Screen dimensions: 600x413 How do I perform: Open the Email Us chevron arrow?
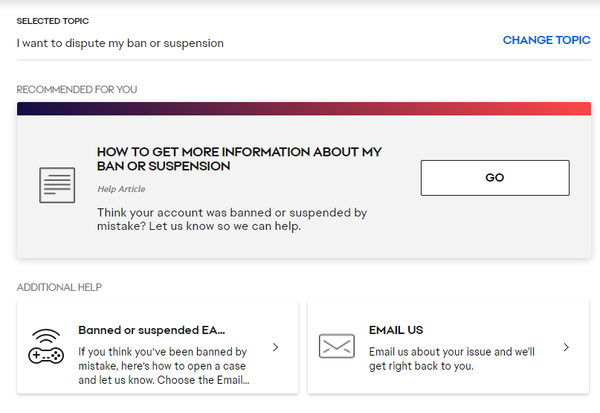coord(566,347)
